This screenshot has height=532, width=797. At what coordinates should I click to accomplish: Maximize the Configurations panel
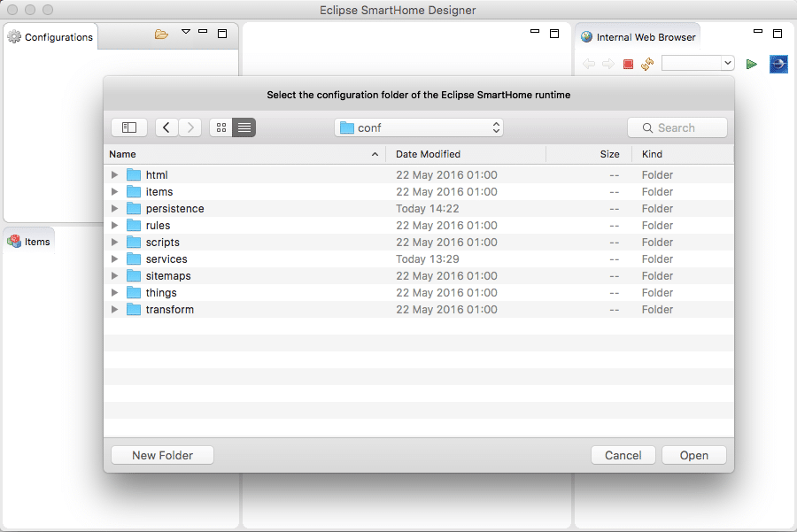(222, 34)
